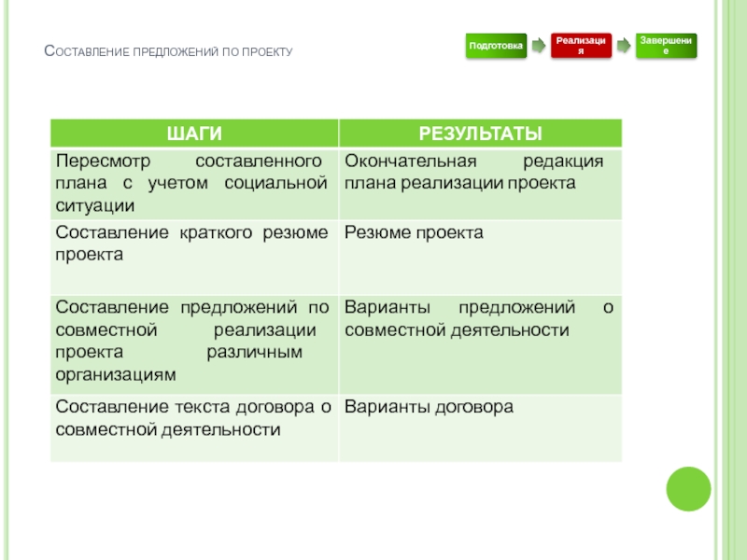
Task: Click the red Реализация stage button
Action: click(581, 46)
